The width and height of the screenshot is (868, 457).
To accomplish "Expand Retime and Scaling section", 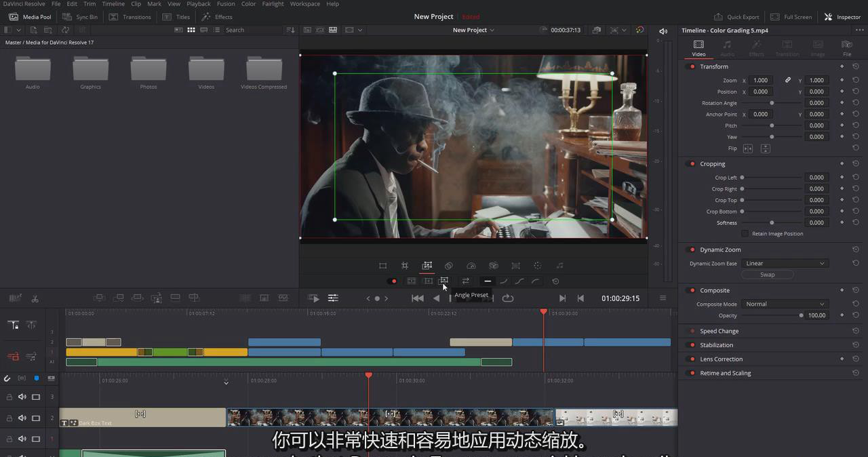I will pyautogui.click(x=725, y=373).
